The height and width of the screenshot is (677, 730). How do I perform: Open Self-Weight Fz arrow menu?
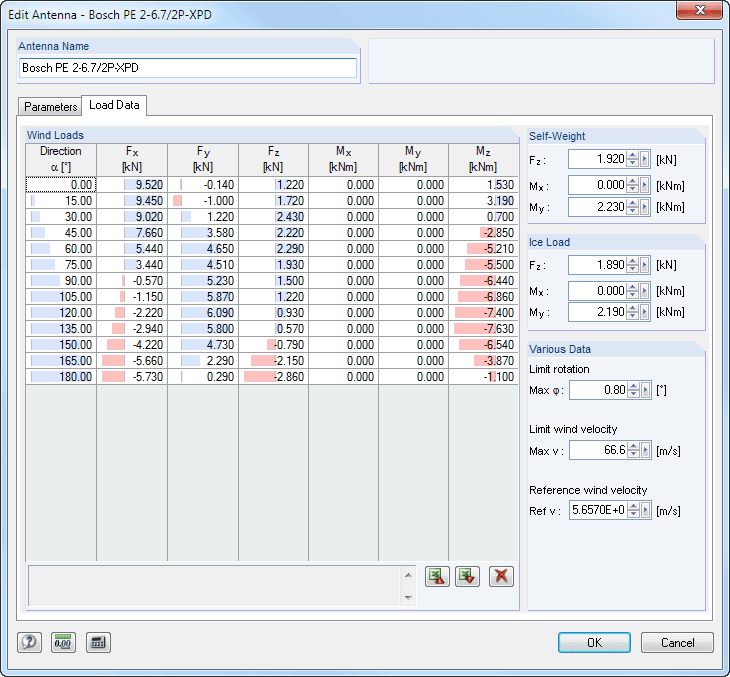click(645, 159)
